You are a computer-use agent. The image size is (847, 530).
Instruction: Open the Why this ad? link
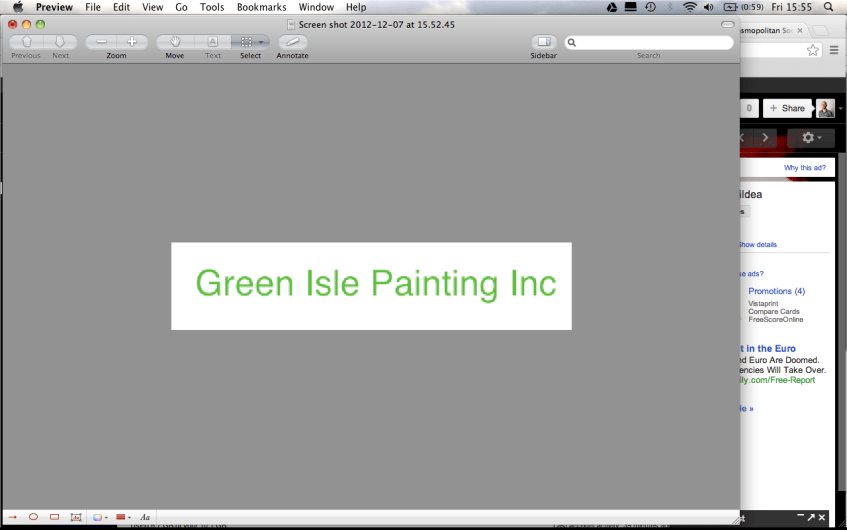[x=805, y=168]
